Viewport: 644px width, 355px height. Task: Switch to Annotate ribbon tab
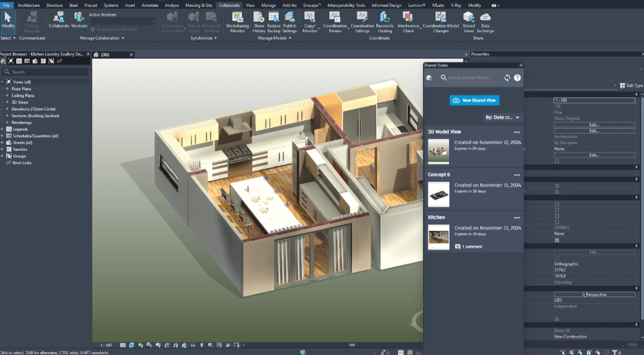150,5
